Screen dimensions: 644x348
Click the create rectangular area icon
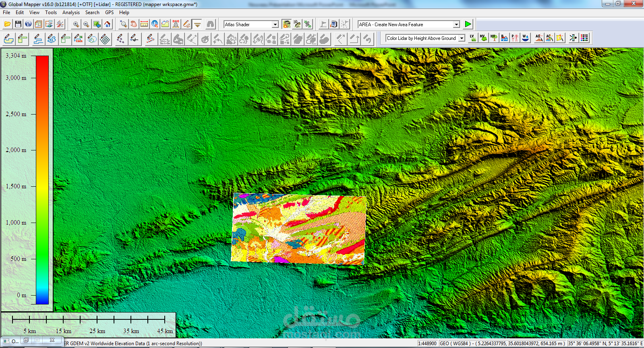23,39
